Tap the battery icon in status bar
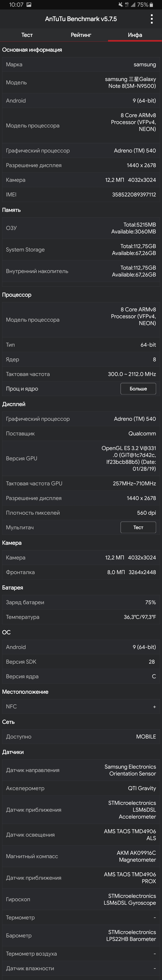This screenshot has height=980, width=162. coord(151,5)
